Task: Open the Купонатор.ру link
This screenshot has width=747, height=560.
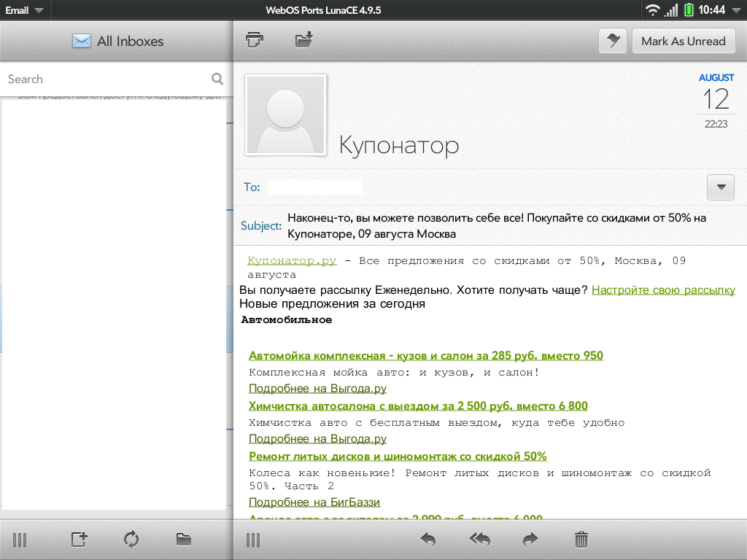Action: (292, 260)
